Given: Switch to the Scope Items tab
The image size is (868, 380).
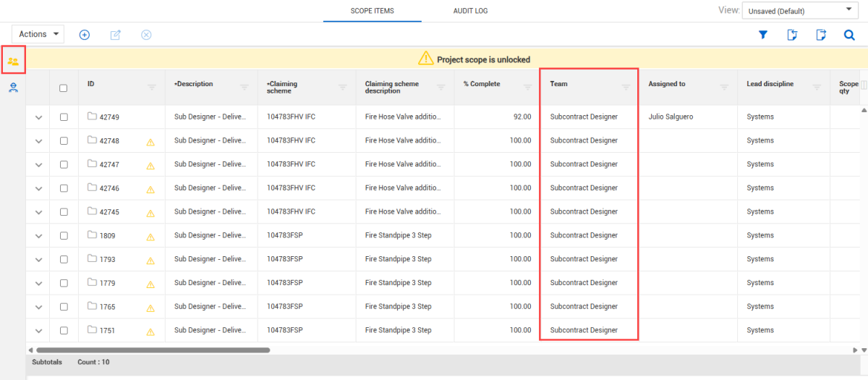Looking at the screenshot, I should [x=372, y=11].
